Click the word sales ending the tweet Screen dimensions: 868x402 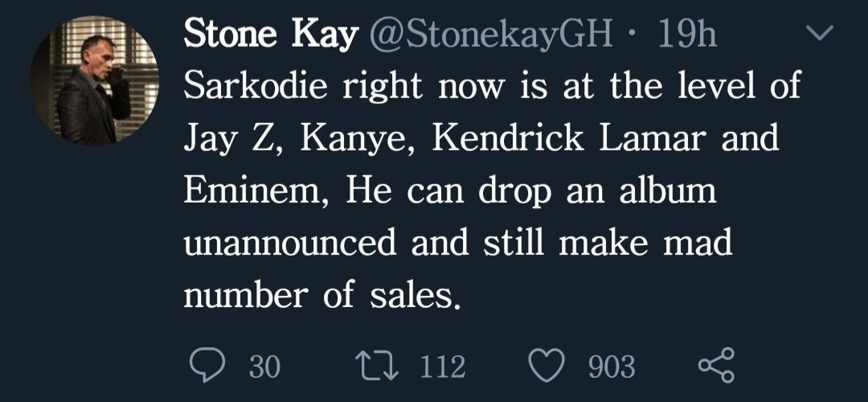click(x=419, y=297)
